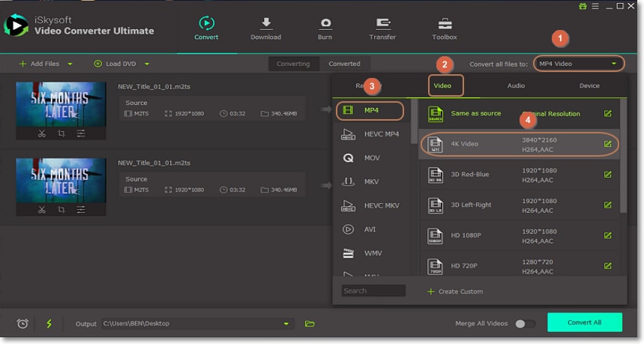Select the Audio format tab
The image size is (644, 344).
pyautogui.click(x=516, y=85)
